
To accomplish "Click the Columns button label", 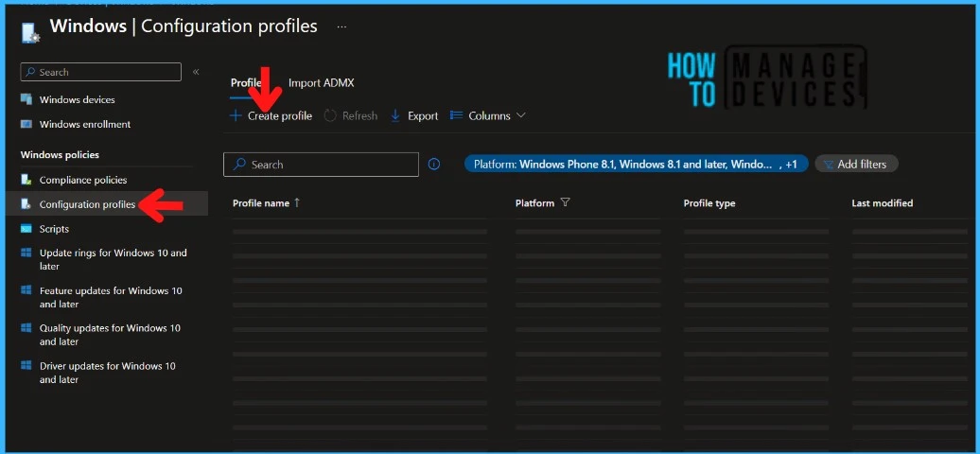I will (489, 115).
